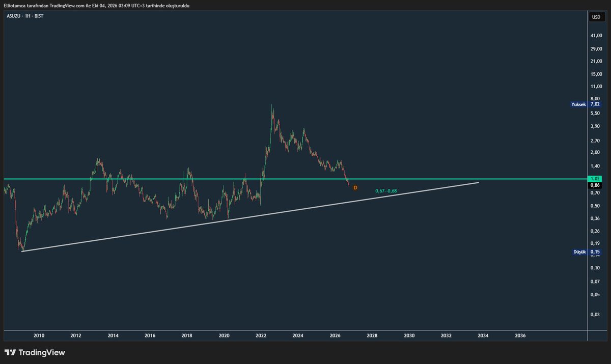Viewport: 611px width, 364px height.
Task: Click the 2026 year on time axis
Action: tap(335, 335)
